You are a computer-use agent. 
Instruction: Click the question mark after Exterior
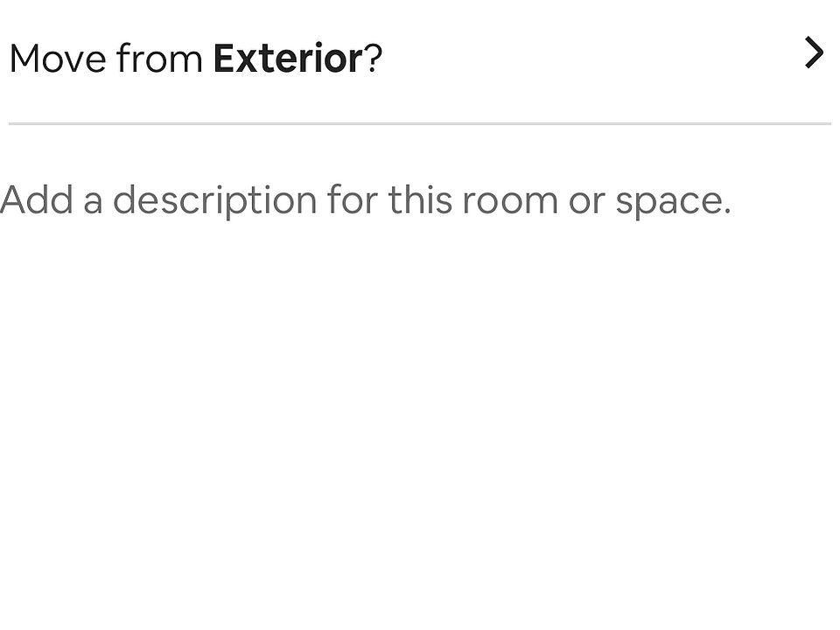(374, 58)
